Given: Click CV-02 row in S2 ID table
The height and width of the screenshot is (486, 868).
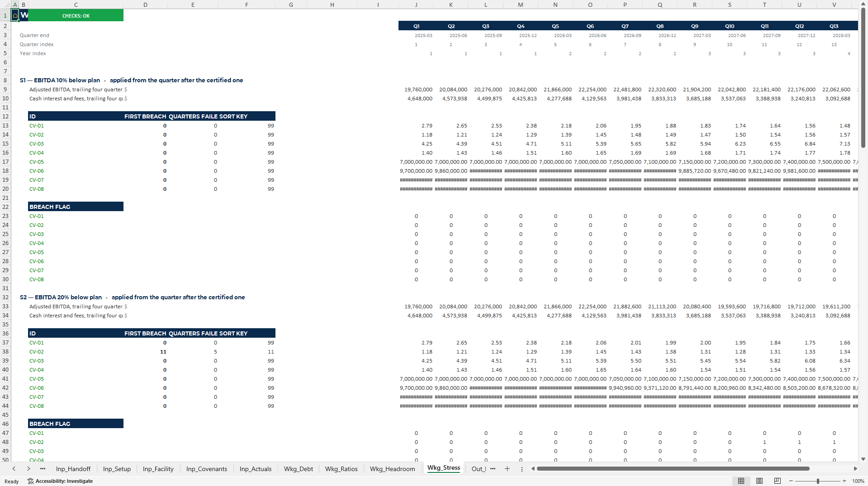Looking at the screenshot, I should point(37,352).
